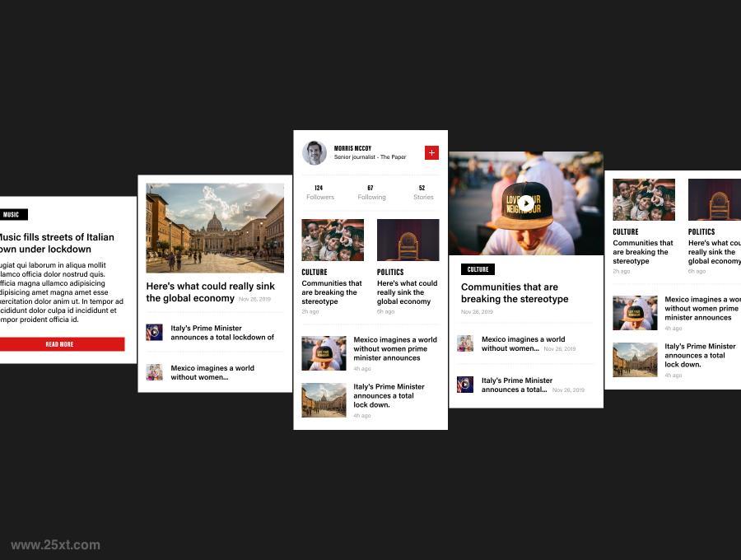Open children photo thumbnail in profile card
This screenshot has width=741, height=560.
333,240
